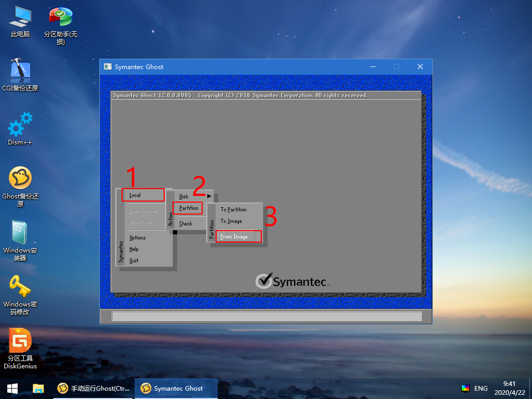Click the Symantec Ghost title bar icon
The height and width of the screenshot is (399, 532).
click(x=108, y=66)
